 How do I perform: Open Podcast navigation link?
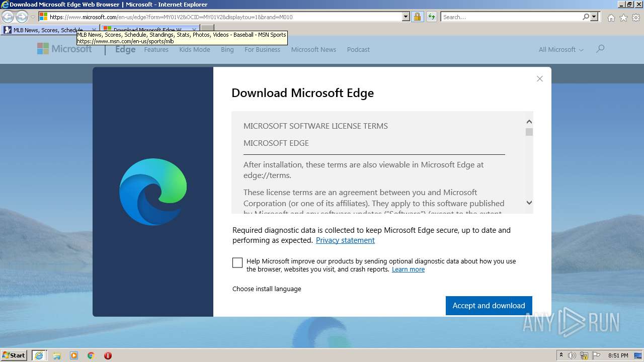(358, 49)
